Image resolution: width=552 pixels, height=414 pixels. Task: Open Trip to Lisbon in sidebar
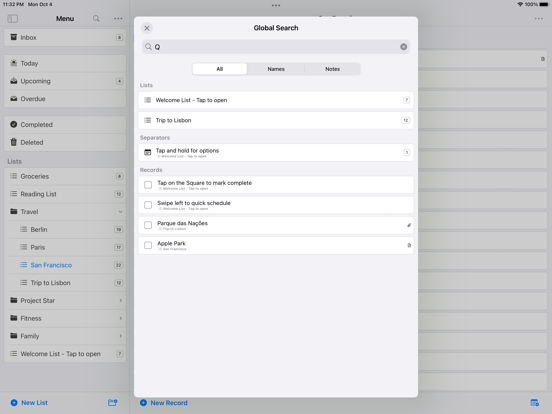[65, 283]
